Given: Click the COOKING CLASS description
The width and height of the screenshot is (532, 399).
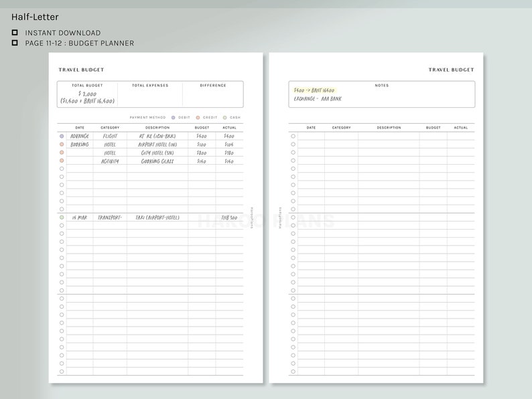Looking at the screenshot, I should (x=157, y=161).
